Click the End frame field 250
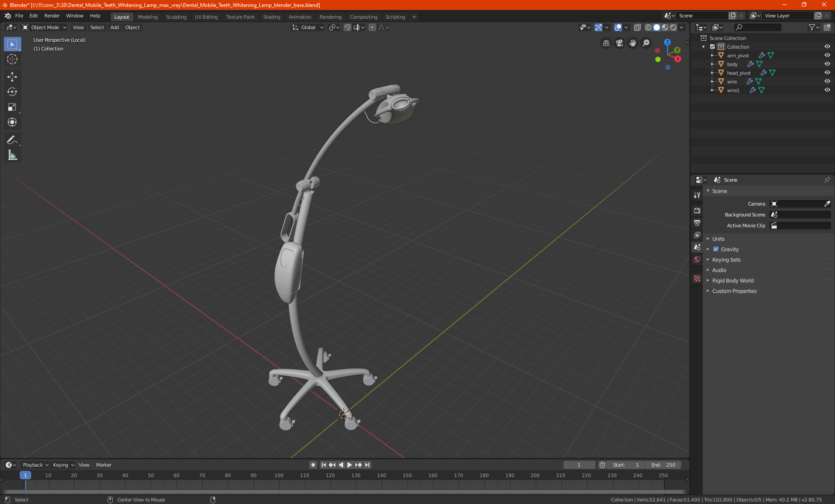Viewport: 835px width, 504px height. coord(663,465)
